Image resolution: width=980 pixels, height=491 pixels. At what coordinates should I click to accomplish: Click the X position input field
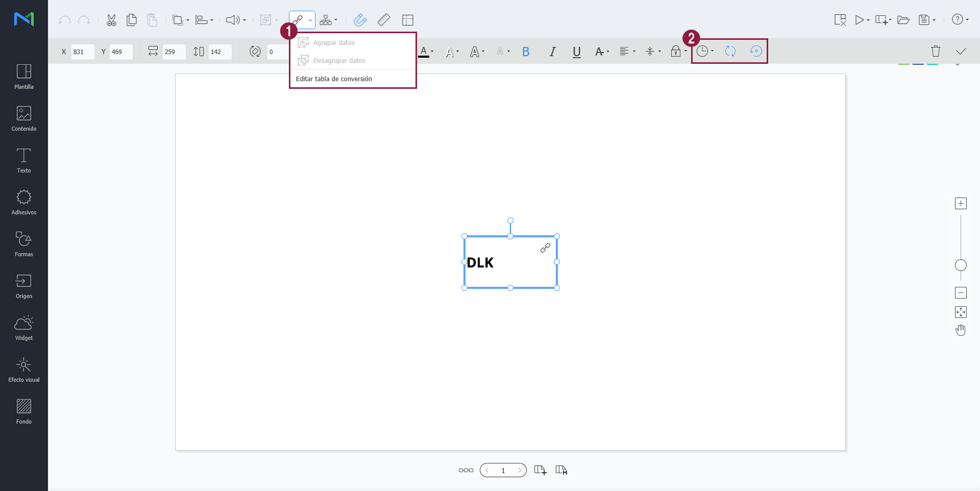(x=82, y=52)
